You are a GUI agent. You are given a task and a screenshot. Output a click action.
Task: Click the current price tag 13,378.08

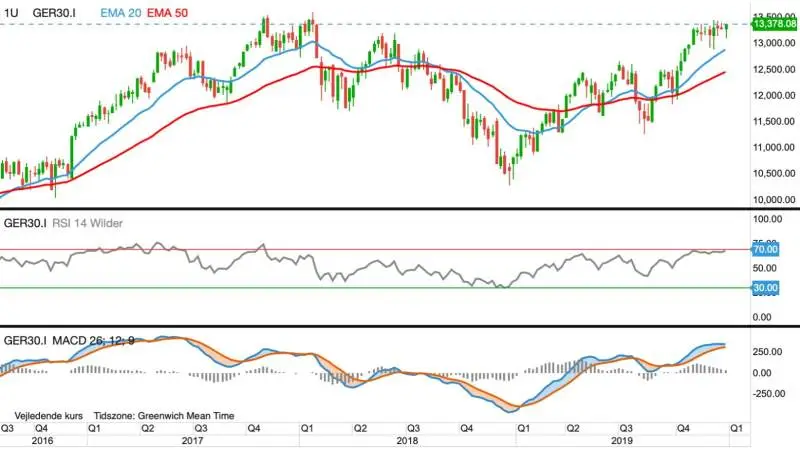[x=774, y=24]
